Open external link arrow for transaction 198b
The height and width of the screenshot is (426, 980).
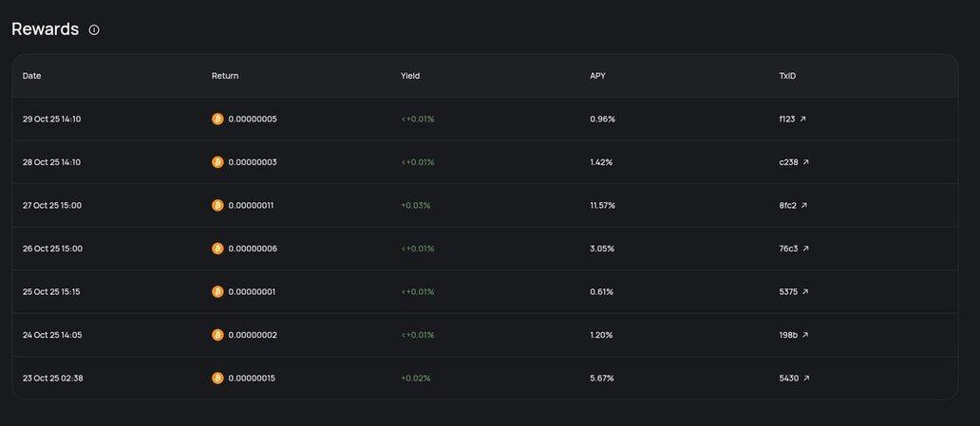coord(806,335)
